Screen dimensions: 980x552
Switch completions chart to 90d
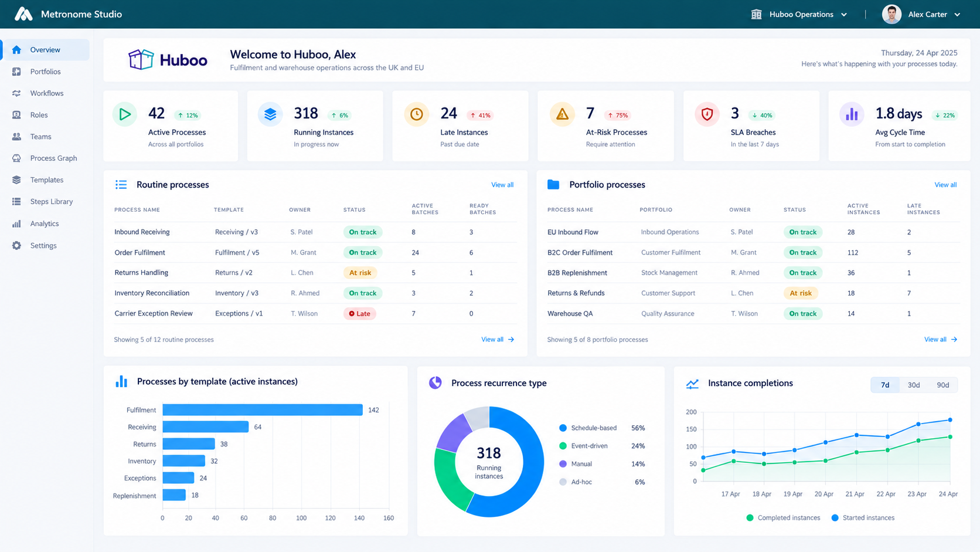[x=942, y=385]
